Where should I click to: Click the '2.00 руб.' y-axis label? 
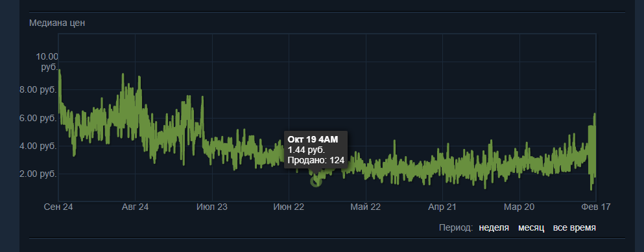pyautogui.click(x=38, y=174)
